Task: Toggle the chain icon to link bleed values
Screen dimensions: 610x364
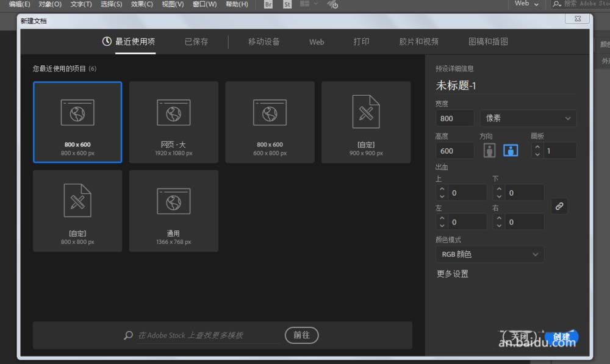Action: (x=559, y=206)
